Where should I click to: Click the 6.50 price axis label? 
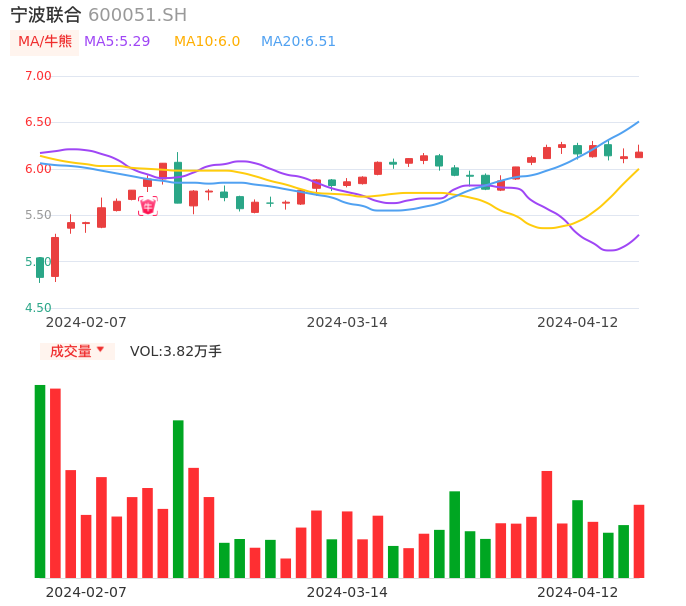click(38, 122)
